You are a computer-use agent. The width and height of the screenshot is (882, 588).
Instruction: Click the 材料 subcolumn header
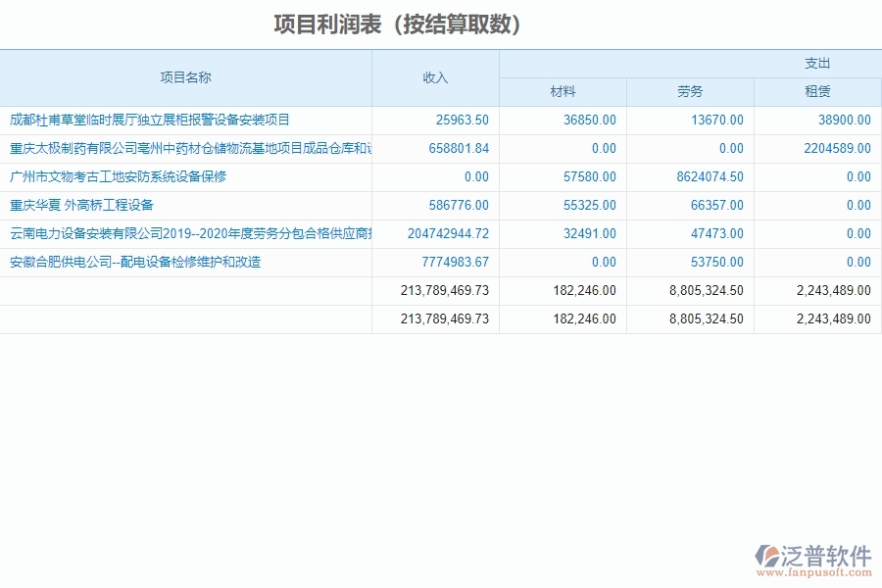563,92
